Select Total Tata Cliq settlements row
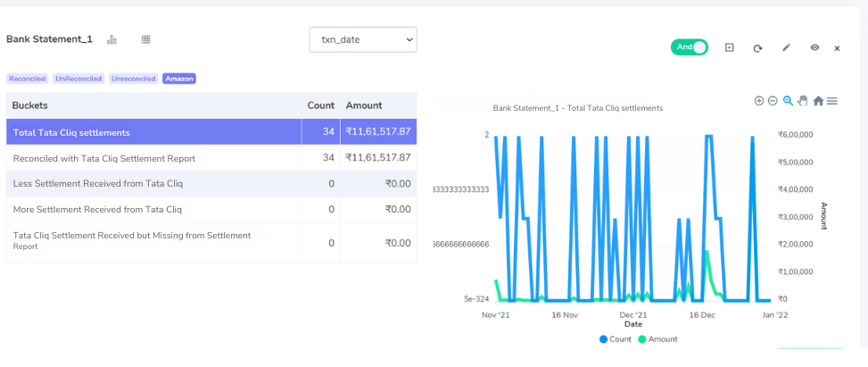The width and height of the screenshot is (868, 367). (x=211, y=132)
